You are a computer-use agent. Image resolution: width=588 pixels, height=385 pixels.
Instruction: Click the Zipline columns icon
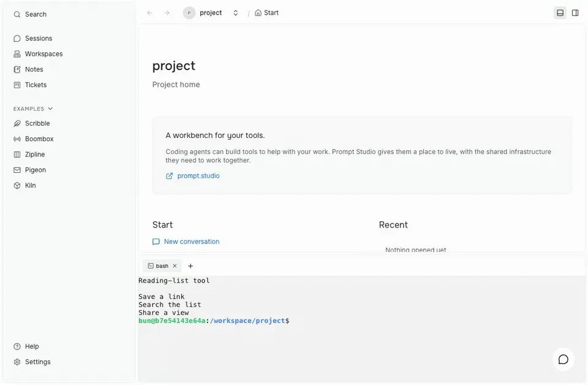(17, 154)
